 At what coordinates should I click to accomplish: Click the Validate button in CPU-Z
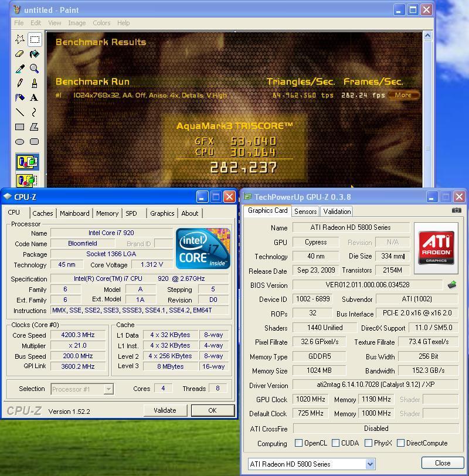[x=165, y=410]
